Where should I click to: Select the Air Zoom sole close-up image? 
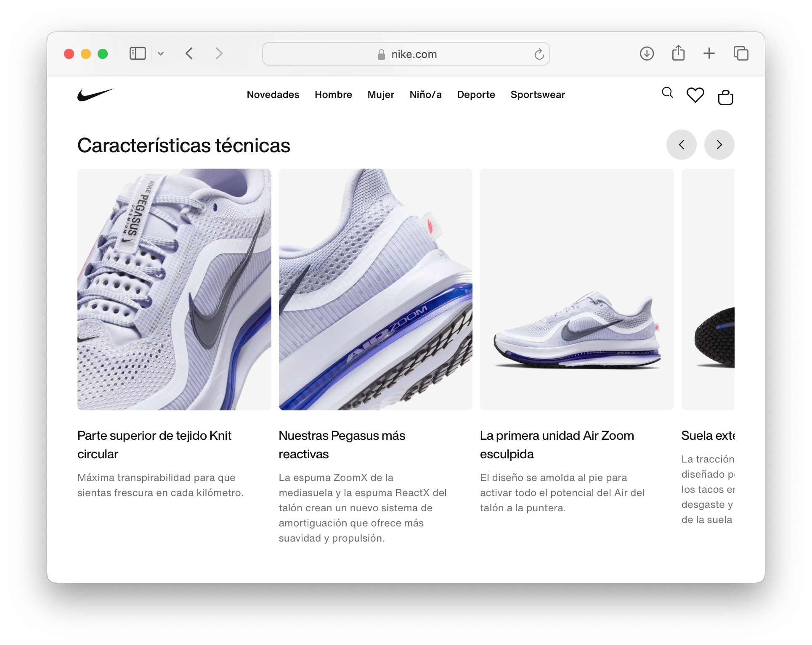pyautogui.click(x=375, y=289)
